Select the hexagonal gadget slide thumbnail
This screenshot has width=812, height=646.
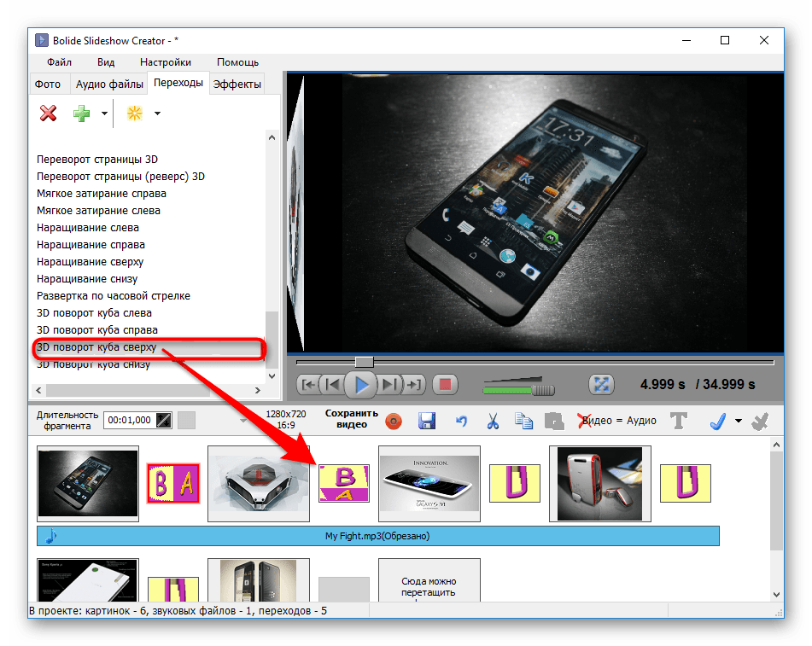[x=259, y=483]
